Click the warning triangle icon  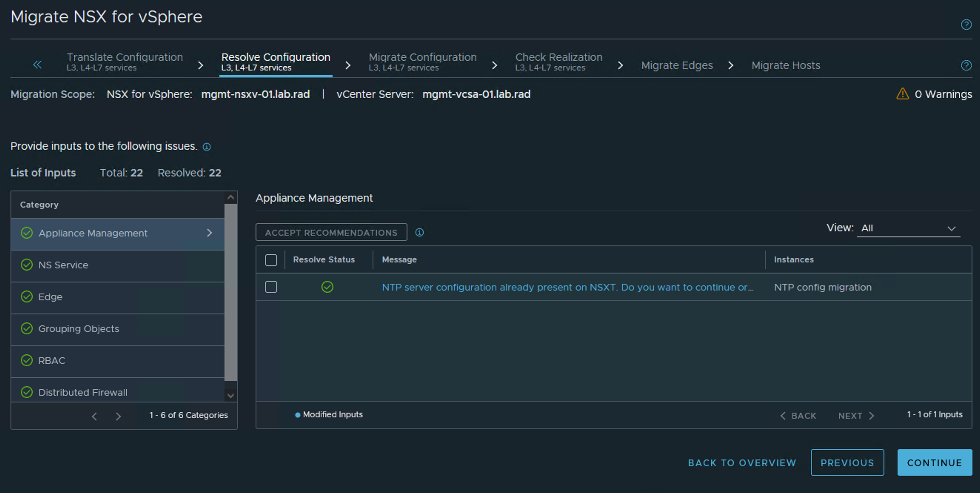pyautogui.click(x=902, y=94)
